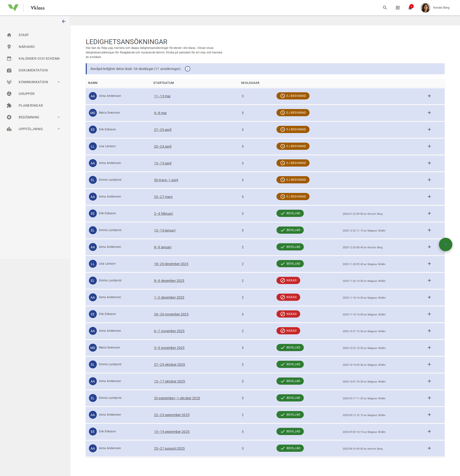
Task: Open the 29 september–1 oktober 2025 link
Action: pos(177,398)
